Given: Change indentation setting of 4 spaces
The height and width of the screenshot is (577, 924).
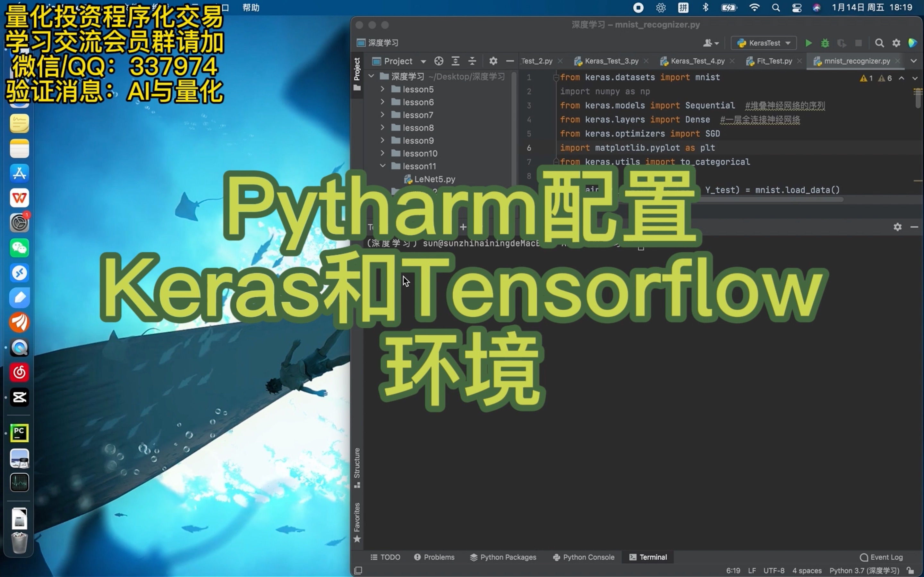Looking at the screenshot, I should [x=807, y=571].
